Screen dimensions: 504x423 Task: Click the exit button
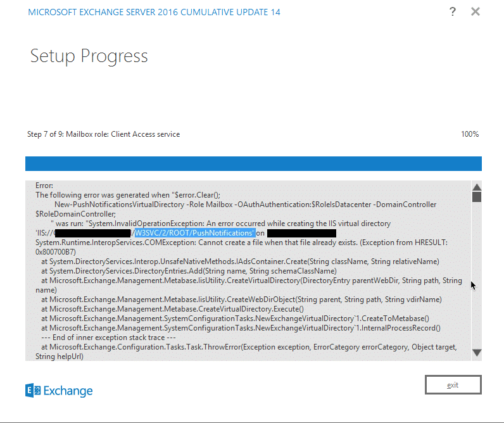point(453,385)
